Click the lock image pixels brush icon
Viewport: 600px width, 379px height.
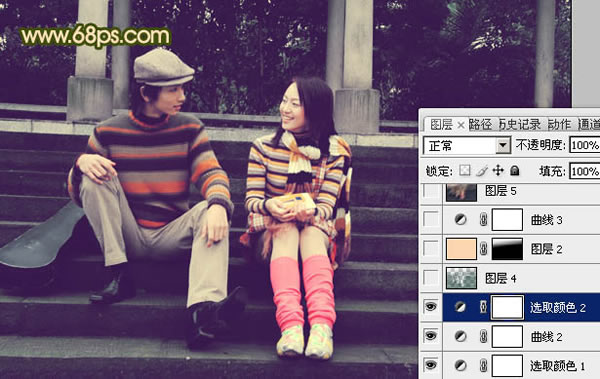tap(482, 170)
